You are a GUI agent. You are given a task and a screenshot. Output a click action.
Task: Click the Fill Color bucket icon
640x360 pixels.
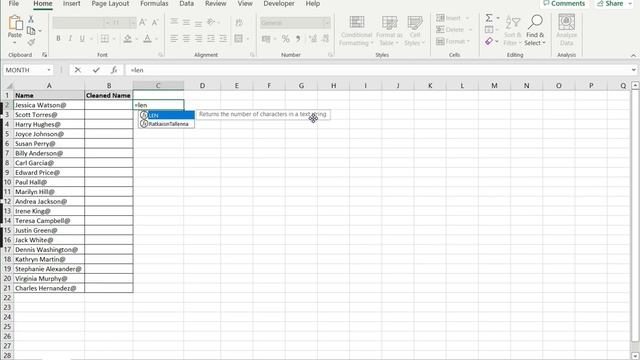point(127,38)
